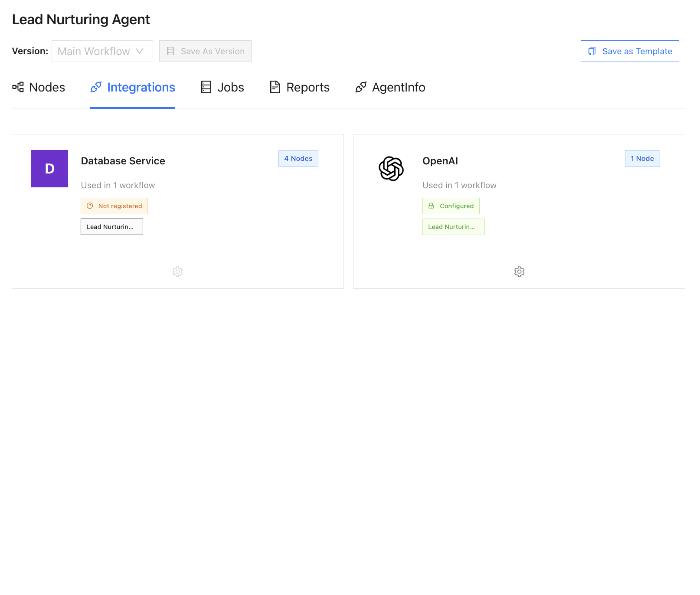Click Save as Template button

[629, 51]
